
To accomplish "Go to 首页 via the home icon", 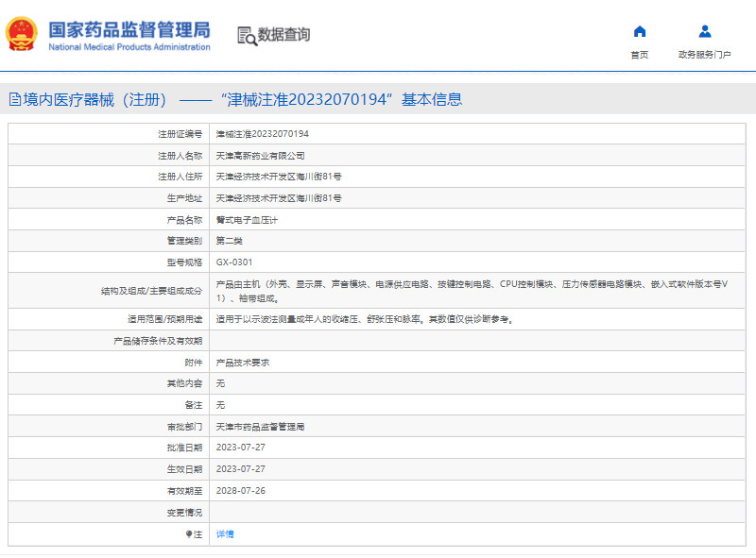I will click(x=640, y=32).
